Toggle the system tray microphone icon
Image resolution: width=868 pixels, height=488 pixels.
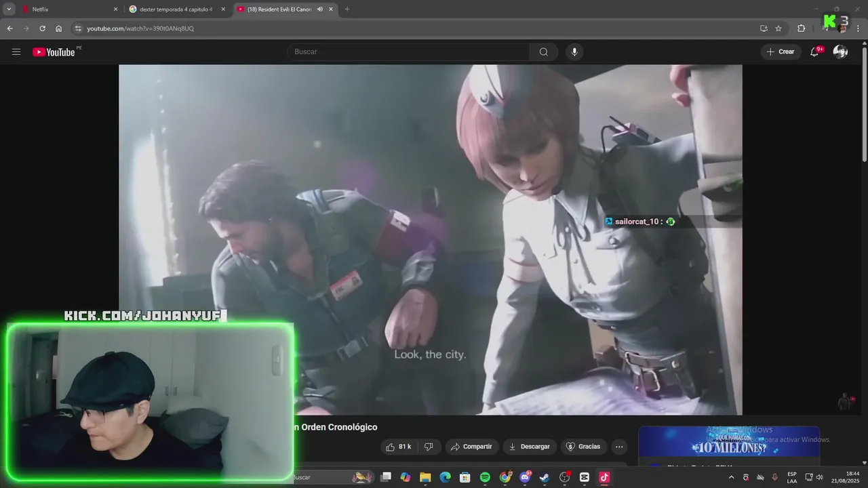tap(775, 477)
